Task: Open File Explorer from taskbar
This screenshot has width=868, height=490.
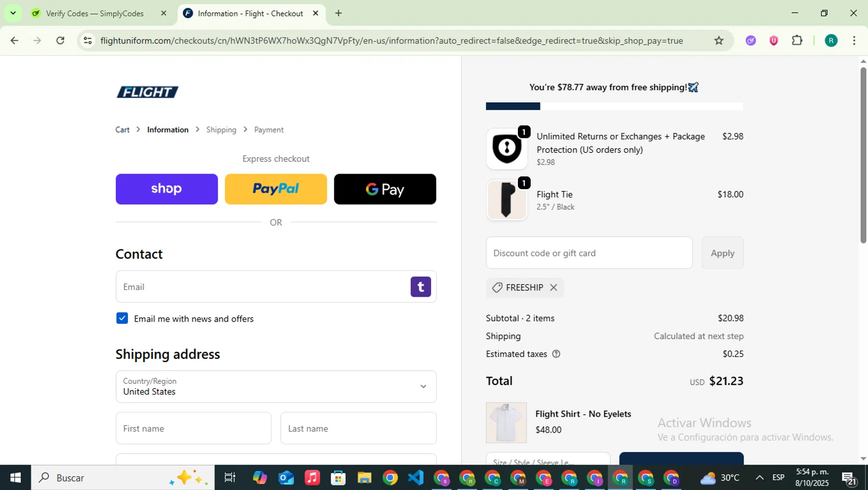Action: [x=364, y=478]
